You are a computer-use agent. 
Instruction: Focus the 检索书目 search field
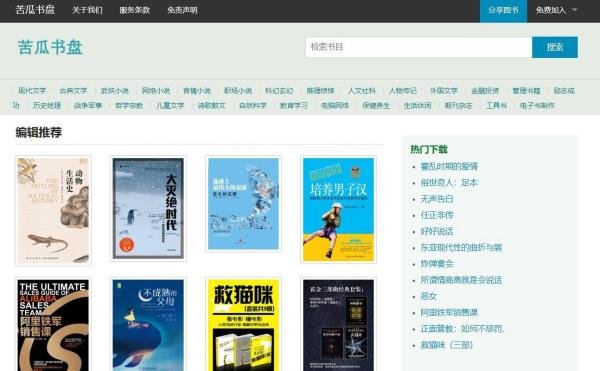(419, 47)
